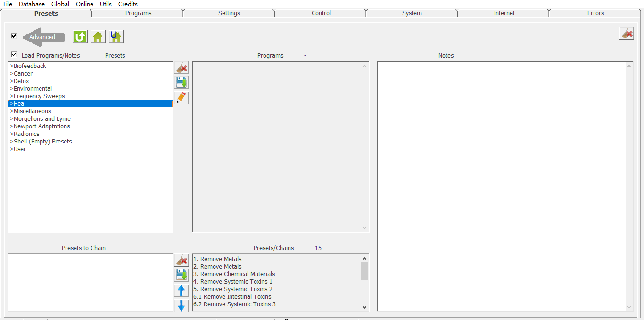Click the Presets/Chains list scrollbar down arrow

coord(364,307)
